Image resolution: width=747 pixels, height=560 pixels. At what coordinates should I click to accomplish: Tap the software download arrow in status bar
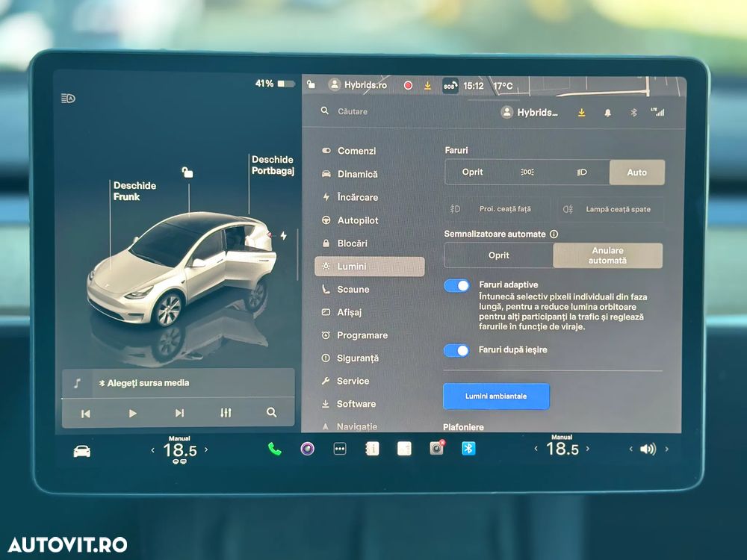point(428,85)
